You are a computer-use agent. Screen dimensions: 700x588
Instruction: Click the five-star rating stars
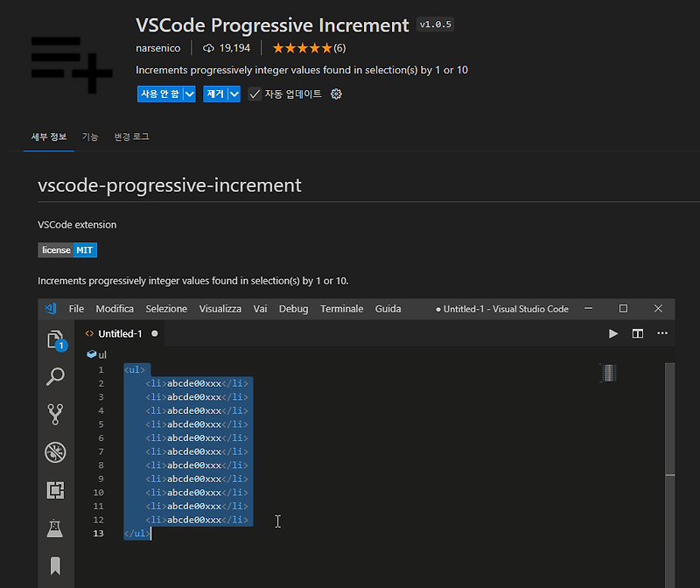(302, 48)
